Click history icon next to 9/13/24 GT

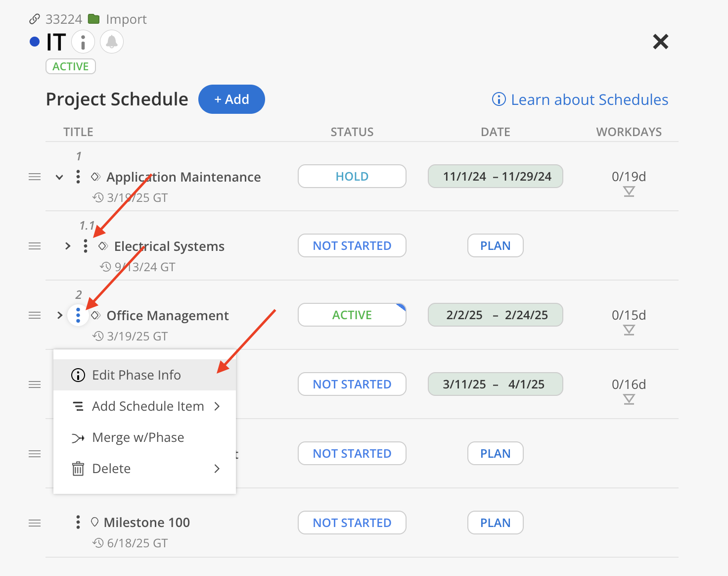tap(105, 267)
